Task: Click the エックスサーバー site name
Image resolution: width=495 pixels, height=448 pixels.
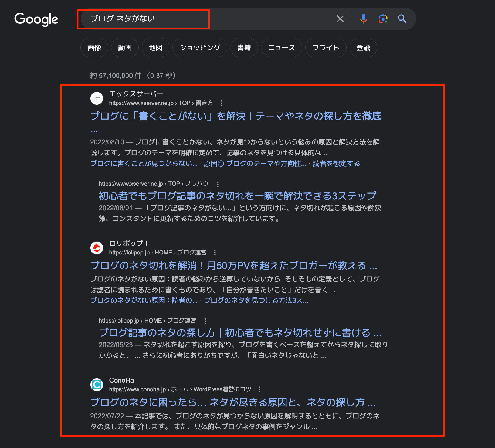Action: 136,94
